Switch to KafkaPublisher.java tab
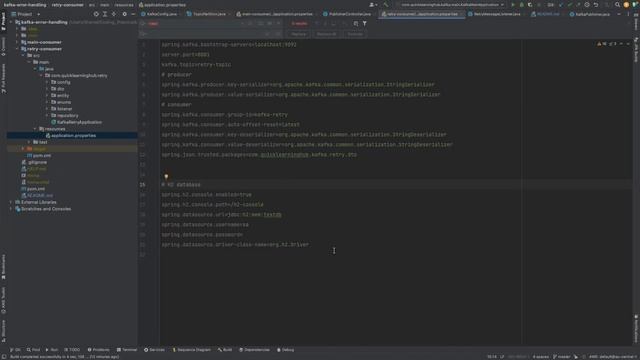 pos(590,14)
